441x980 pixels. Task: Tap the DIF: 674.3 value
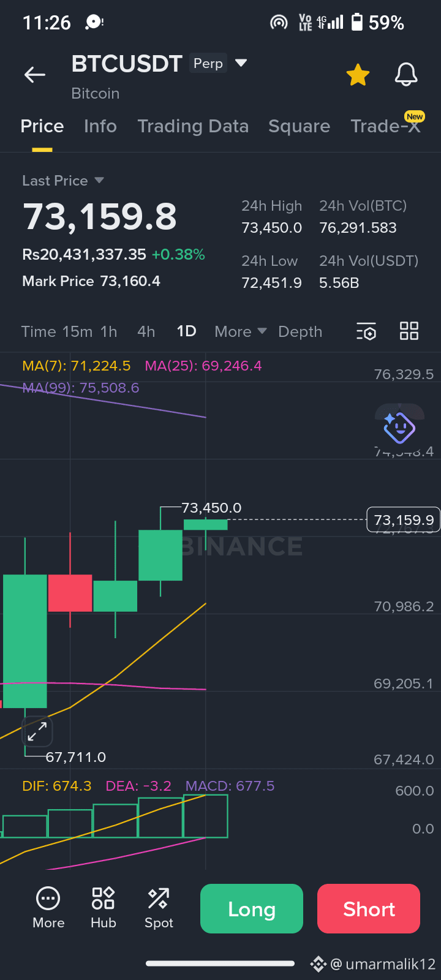point(57,786)
